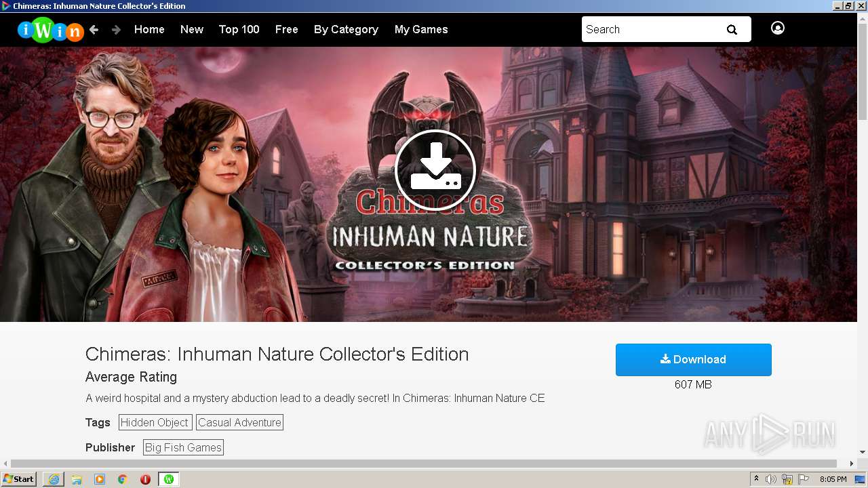Click the search magnifier icon
This screenshot has height=488, width=868.
(732, 29)
